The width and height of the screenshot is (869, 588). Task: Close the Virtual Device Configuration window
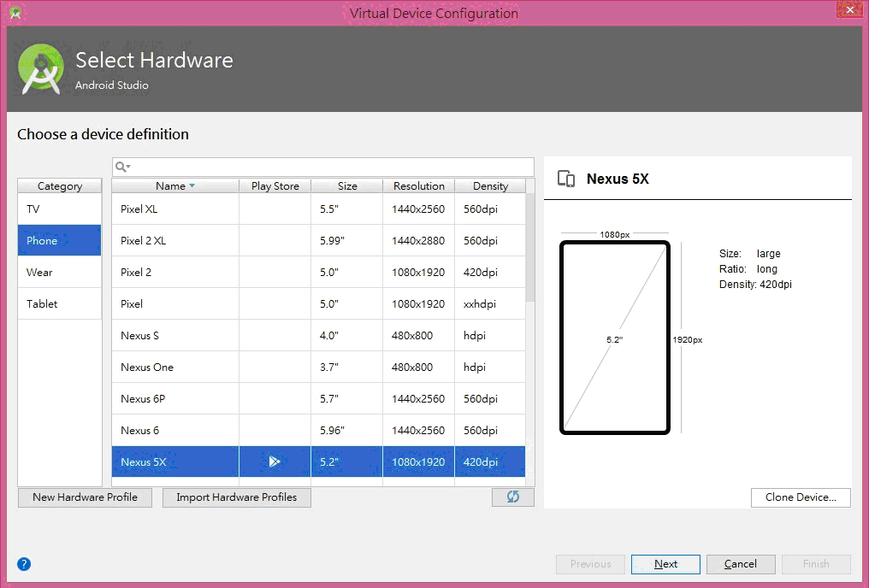pyautogui.click(x=849, y=9)
